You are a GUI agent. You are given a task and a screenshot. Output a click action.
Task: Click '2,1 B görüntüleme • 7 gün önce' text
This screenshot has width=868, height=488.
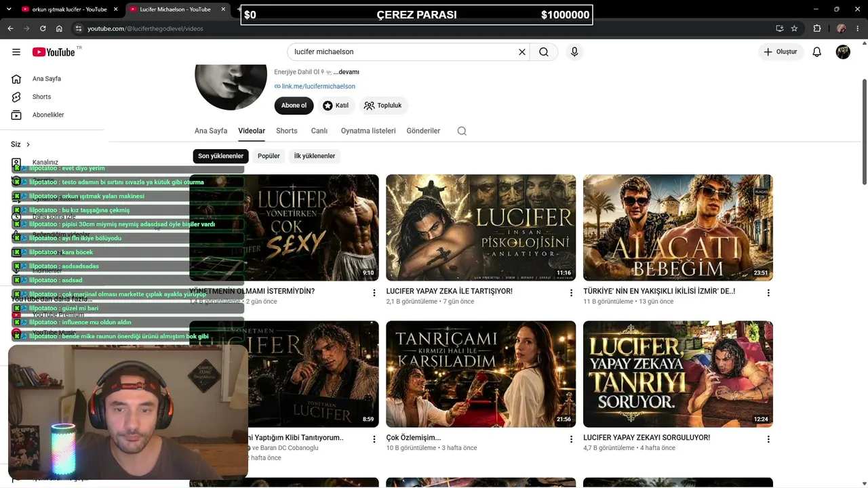click(x=430, y=302)
